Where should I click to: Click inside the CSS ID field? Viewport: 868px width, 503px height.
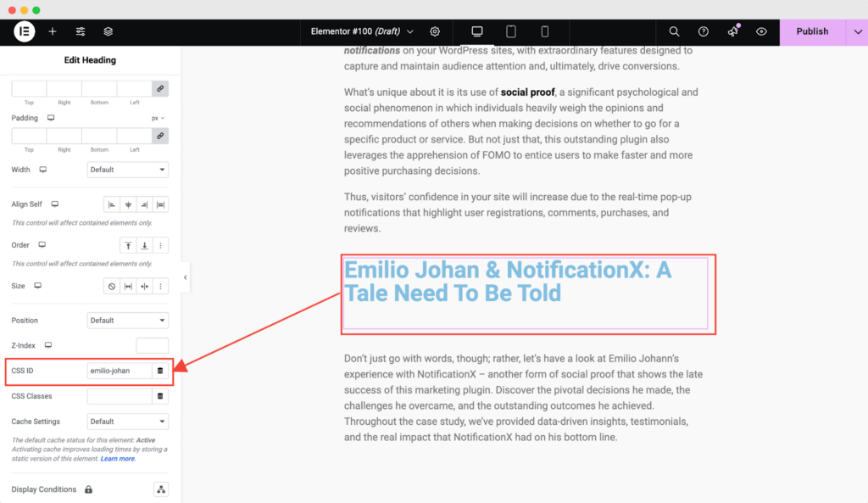(119, 371)
